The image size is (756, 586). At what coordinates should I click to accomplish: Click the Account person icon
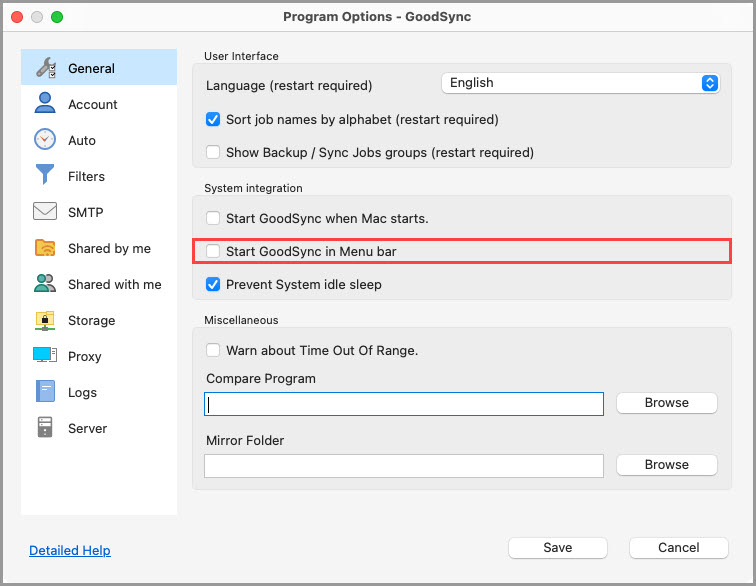pyautogui.click(x=45, y=103)
